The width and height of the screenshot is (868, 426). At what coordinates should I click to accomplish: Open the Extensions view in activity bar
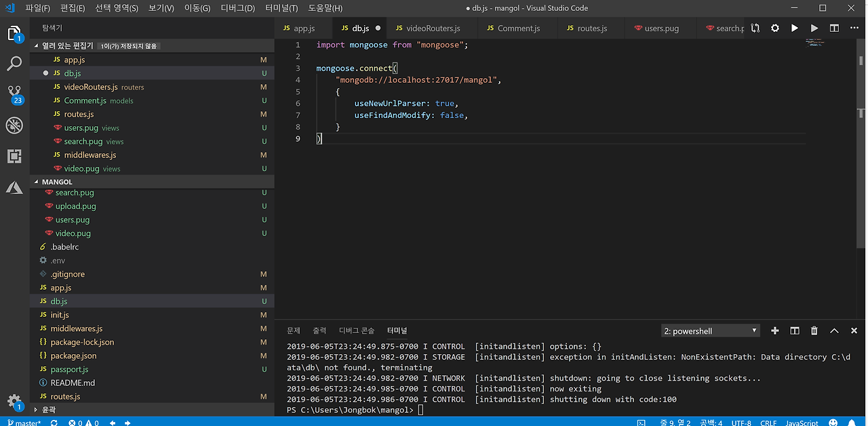[14, 157]
